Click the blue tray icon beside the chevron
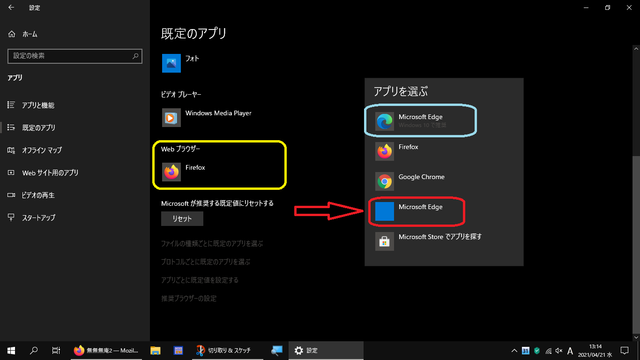 point(526,351)
